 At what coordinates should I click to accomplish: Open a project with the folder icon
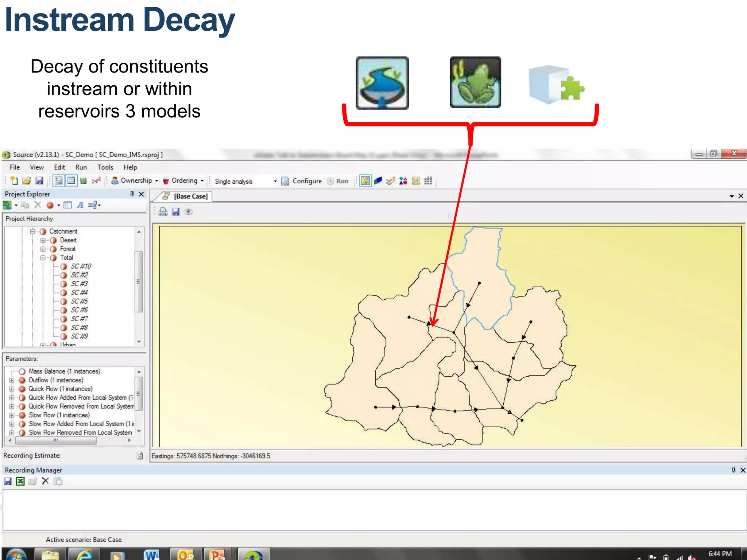(x=27, y=180)
